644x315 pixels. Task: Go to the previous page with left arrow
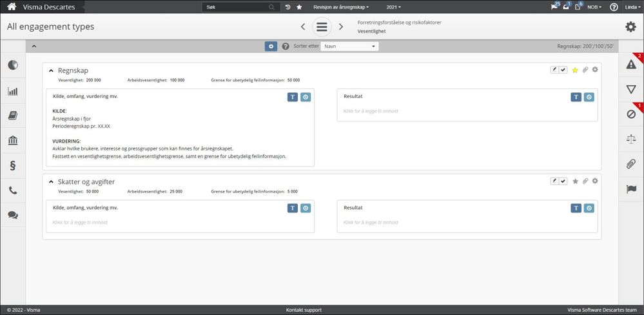point(303,26)
